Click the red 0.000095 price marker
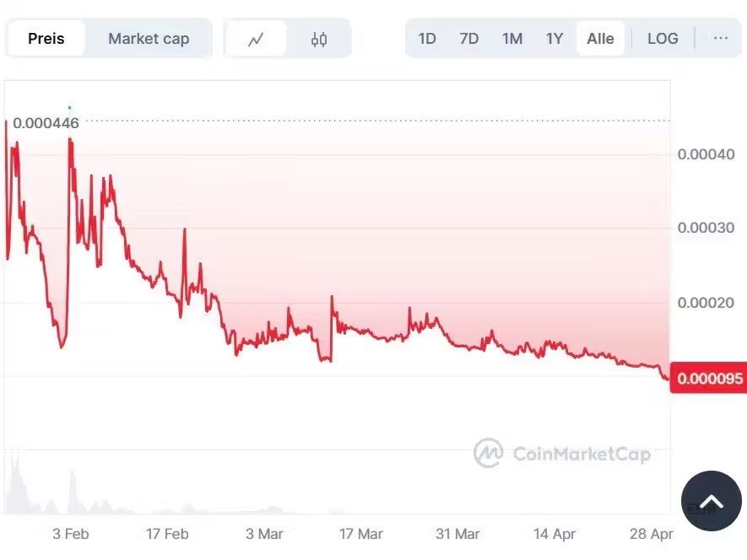The height and width of the screenshot is (560, 747). tap(708, 379)
